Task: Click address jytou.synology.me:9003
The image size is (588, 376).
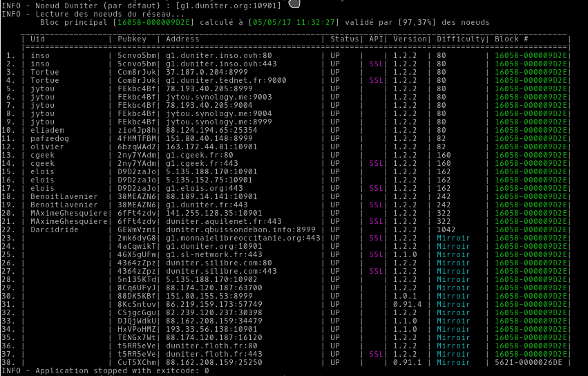Action: click(x=219, y=97)
